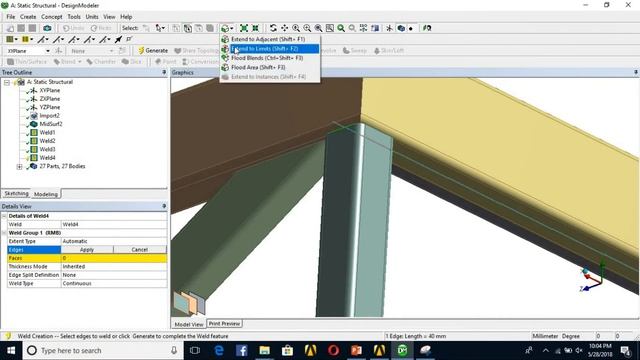Collapse the Details of Weld4 section
The height and width of the screenshot is (360, 640).
pyautogui.click(x=4, y=216)
